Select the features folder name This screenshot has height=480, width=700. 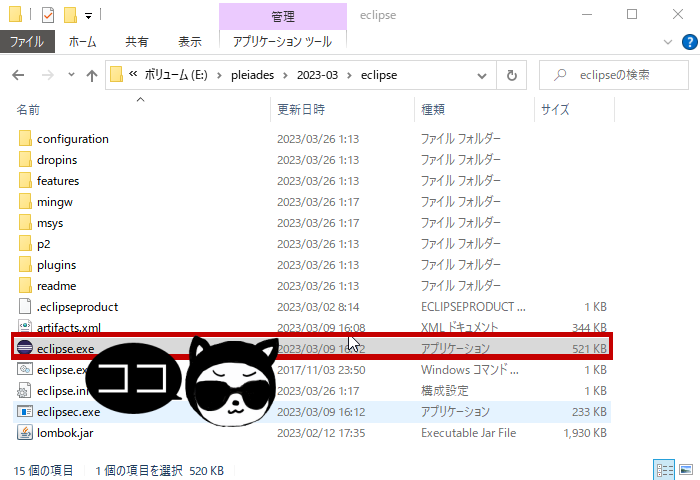58,181
